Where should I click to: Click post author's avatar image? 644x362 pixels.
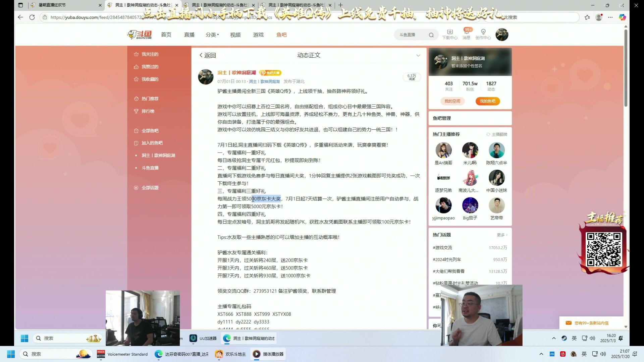coord(206,77)
